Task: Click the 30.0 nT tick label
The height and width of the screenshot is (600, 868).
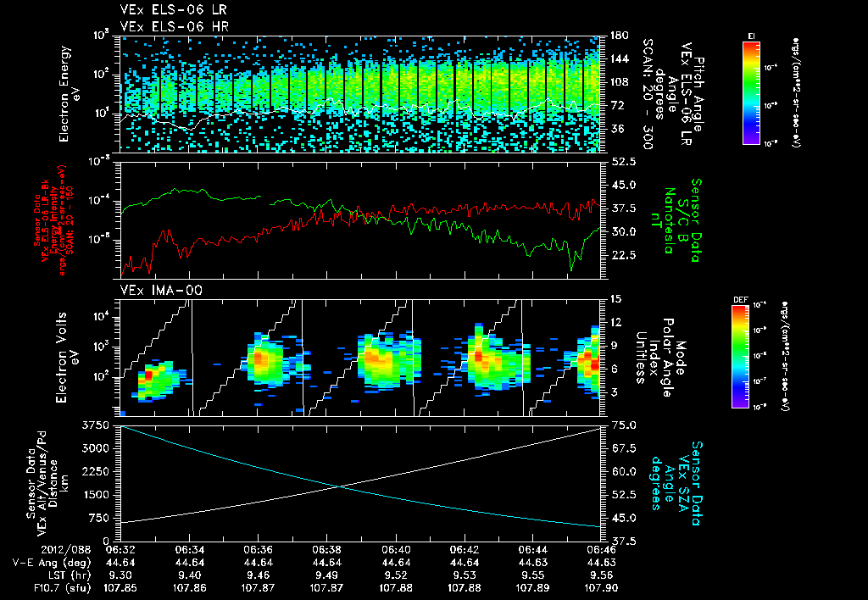Action: (x=623, y=231)
